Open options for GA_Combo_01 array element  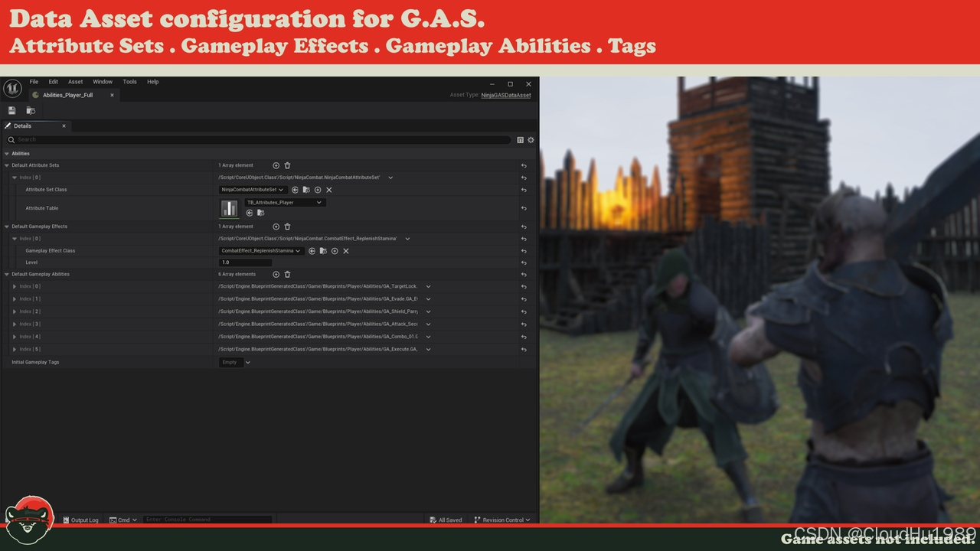point(428,337)
